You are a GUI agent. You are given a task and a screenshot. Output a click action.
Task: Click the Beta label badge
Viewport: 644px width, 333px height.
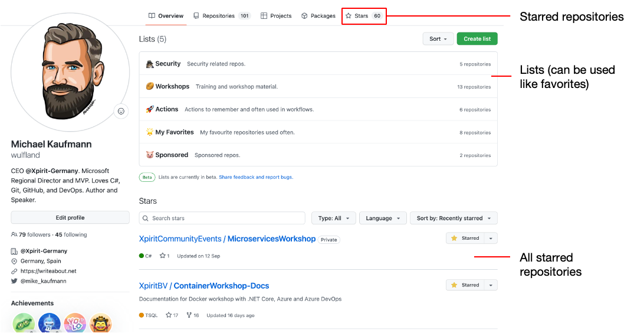click(x=147, y=177)
